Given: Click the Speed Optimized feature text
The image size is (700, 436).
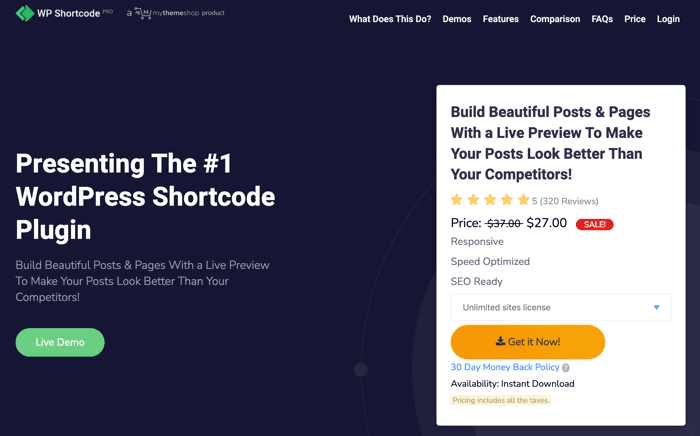Looking at the screenshot, I should click(490, 262).
